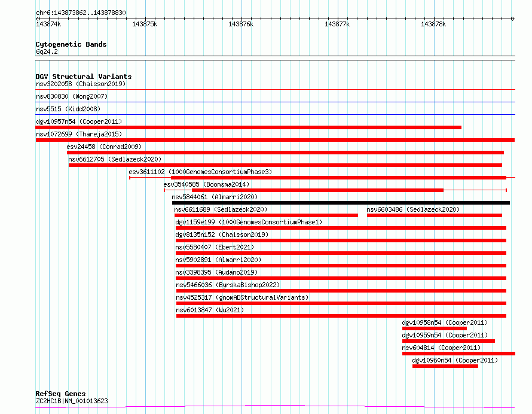Select the nsv5902891 (Almarri2020) label
This screenshot has width=532, height=414.
click(x=218, y=260)
